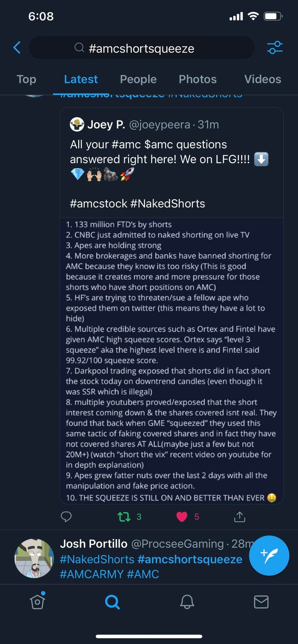The width and height of the screenshot is (298, 644).
Task: Go to Home tab icon
Action: pos(37,602)
